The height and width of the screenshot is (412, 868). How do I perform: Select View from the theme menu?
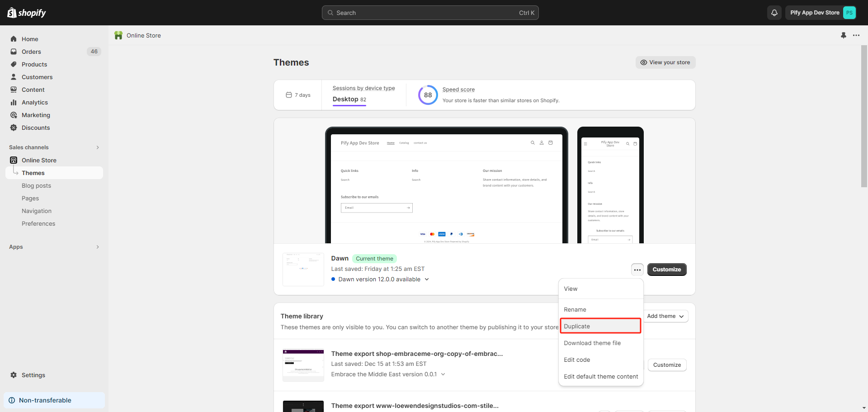pos(601,289)
